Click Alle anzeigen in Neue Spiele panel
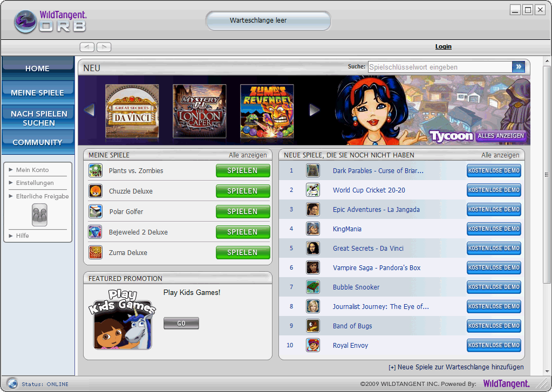552x392 pixels. (500, 155)
